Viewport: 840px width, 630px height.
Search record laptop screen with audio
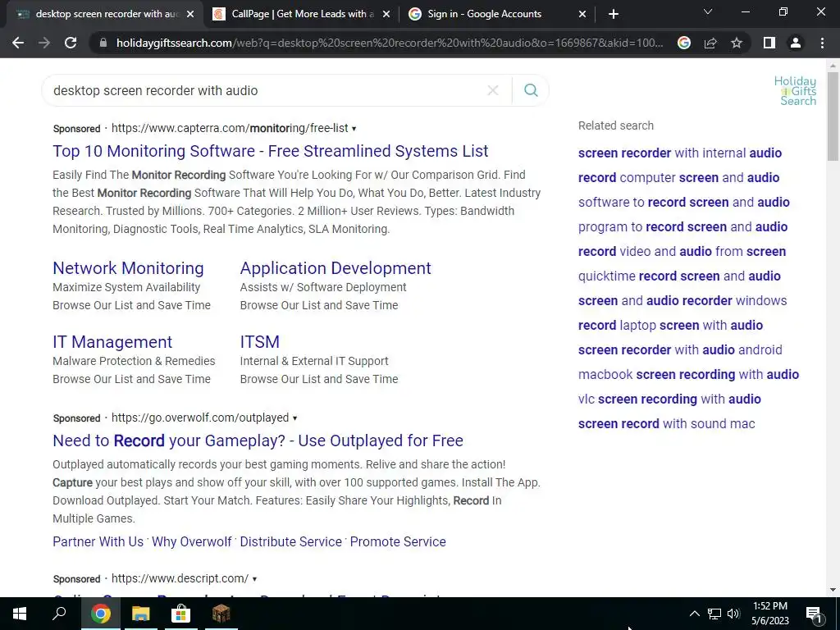670,325
